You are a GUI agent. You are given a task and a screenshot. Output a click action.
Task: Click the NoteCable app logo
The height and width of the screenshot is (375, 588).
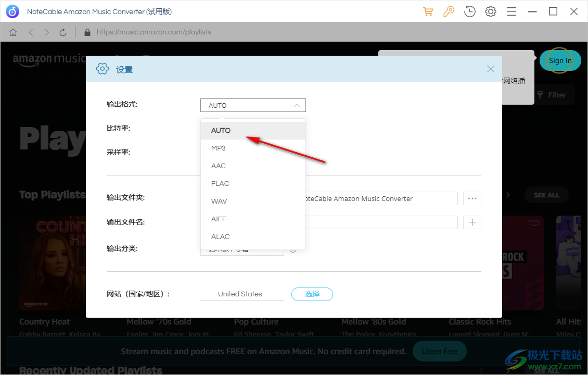[12, 11]
